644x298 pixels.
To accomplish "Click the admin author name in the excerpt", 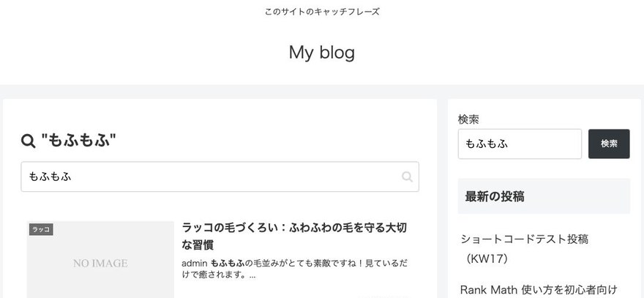I will point(194,263).
